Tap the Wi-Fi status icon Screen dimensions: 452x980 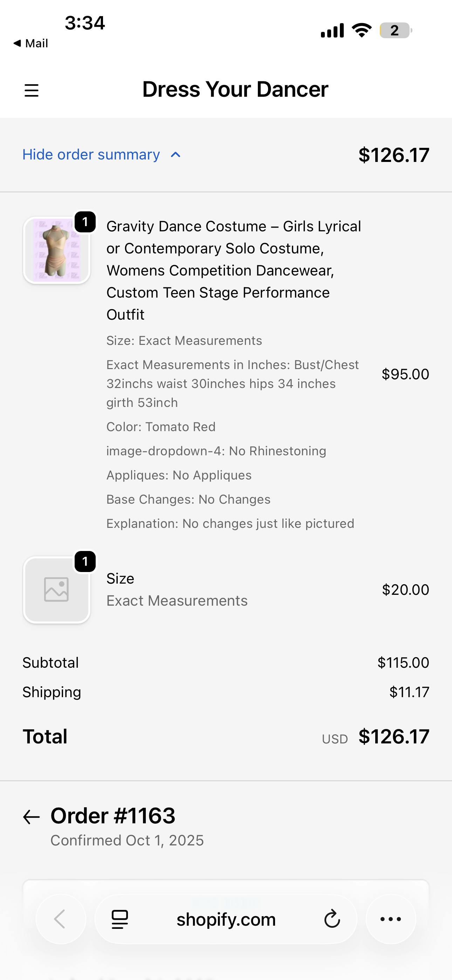pyautogui.click(x=362, y=30)
